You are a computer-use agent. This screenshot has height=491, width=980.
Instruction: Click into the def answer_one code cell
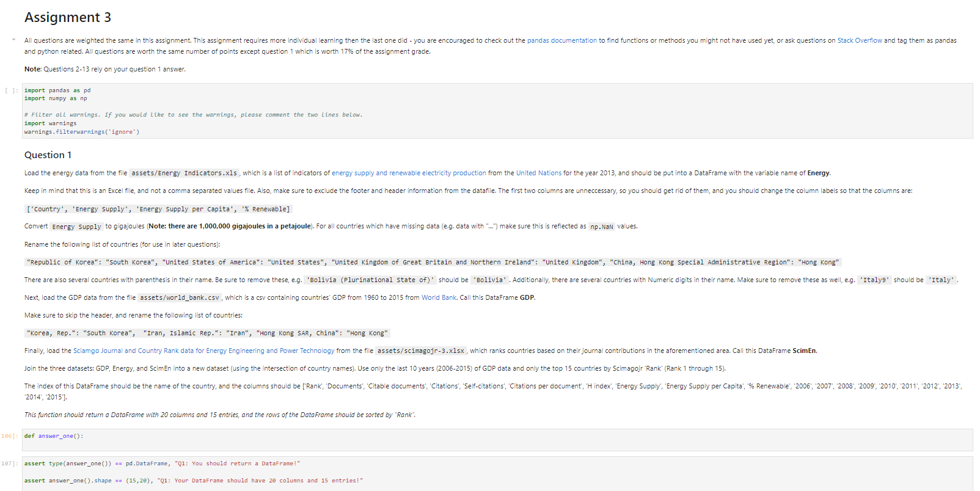[x=497, y=440]
